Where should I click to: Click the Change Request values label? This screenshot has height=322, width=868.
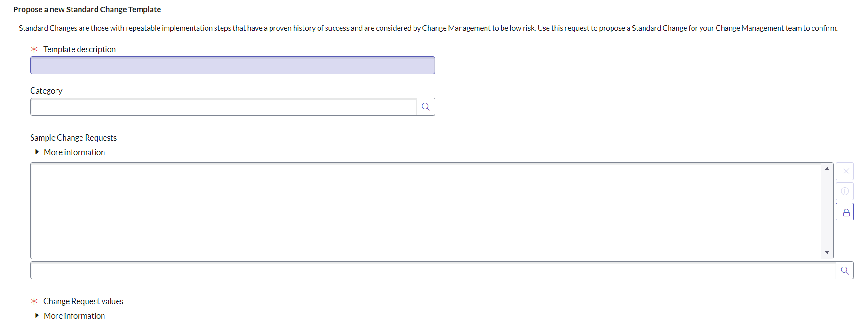(x=83, y=301)
